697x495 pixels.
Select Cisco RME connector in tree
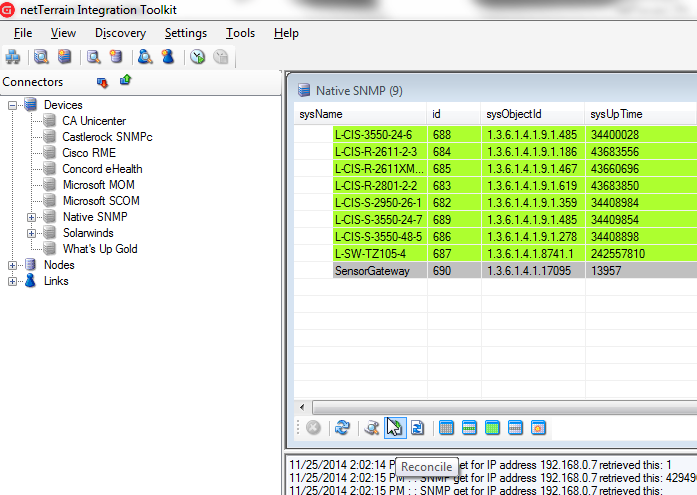89,153
